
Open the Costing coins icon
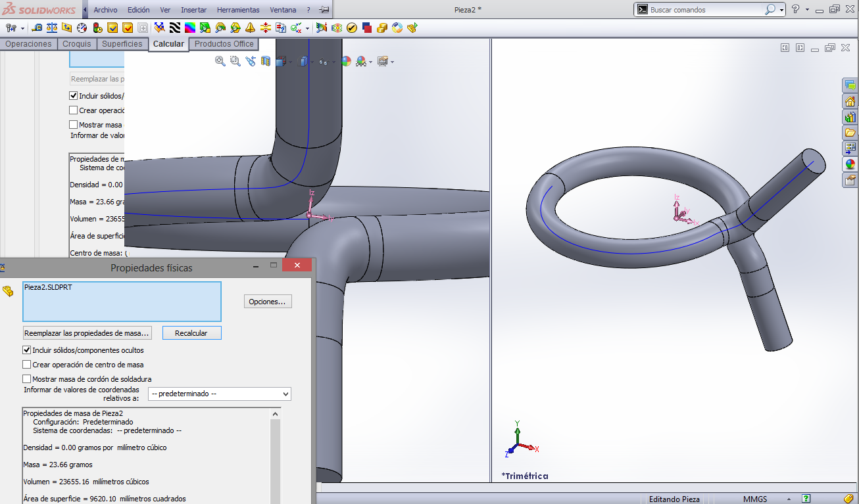382,28
